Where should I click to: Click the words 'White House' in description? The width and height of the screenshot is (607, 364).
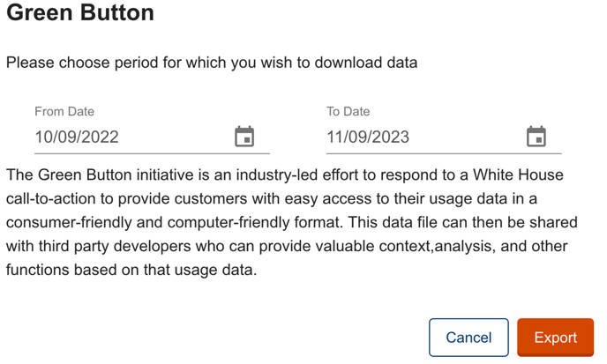tap(518, 175)
